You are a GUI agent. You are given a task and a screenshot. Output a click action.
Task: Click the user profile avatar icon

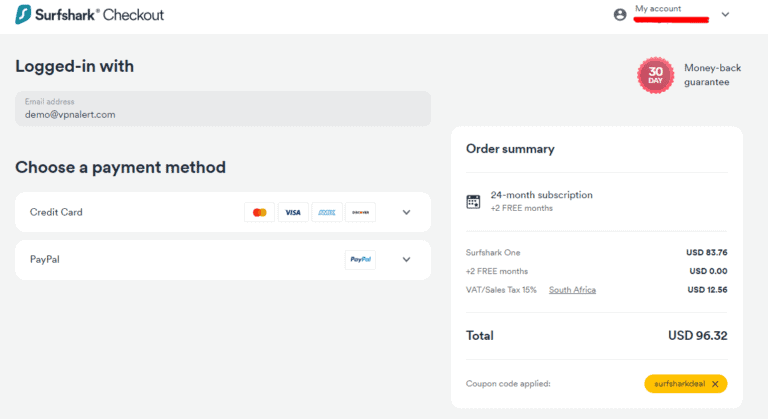(620, 14)
